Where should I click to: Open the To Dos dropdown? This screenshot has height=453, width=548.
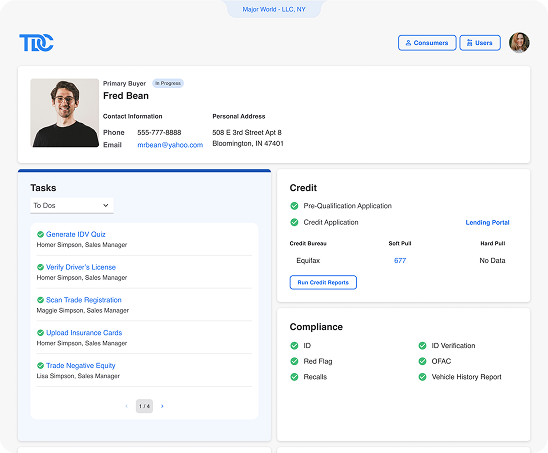[72, 206]
